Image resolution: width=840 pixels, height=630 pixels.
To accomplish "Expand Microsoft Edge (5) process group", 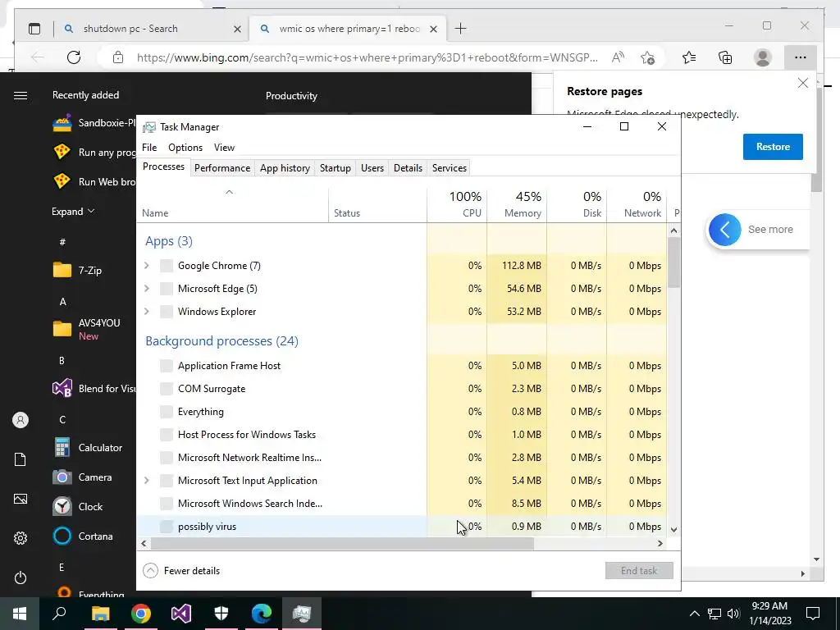I will click(x=147, y=289).
